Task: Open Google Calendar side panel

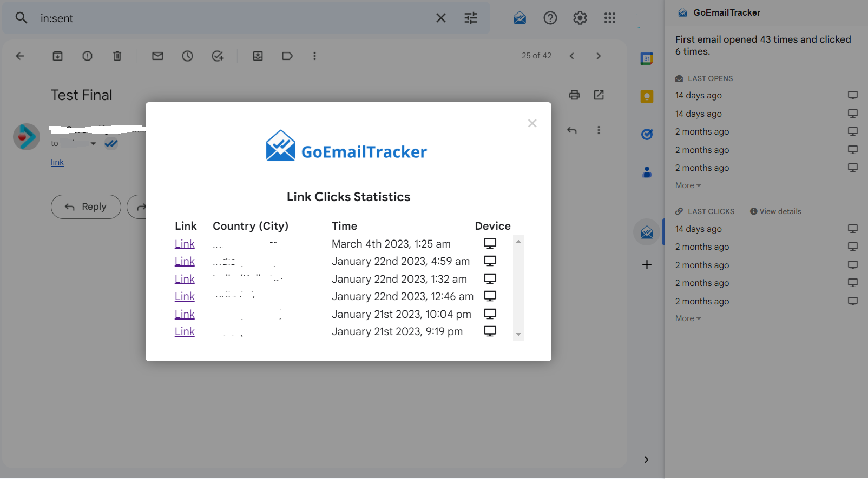Action: point(647,58)
